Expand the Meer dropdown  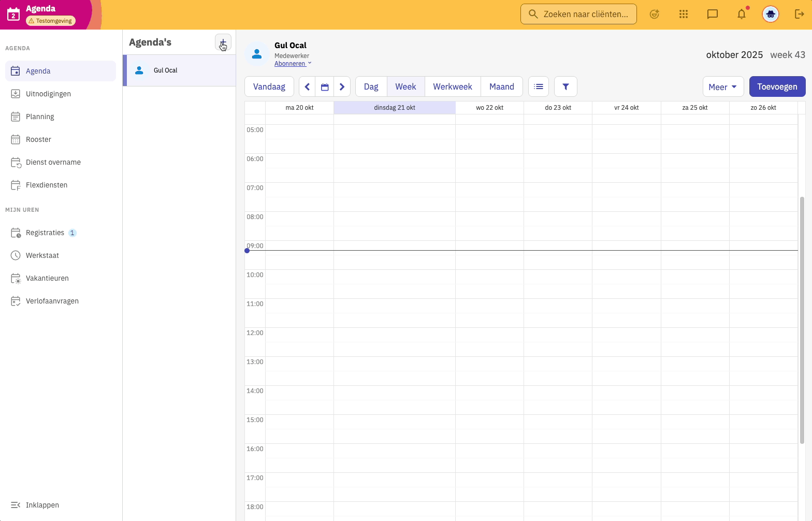pyautogui.click(x=723, y=86)
